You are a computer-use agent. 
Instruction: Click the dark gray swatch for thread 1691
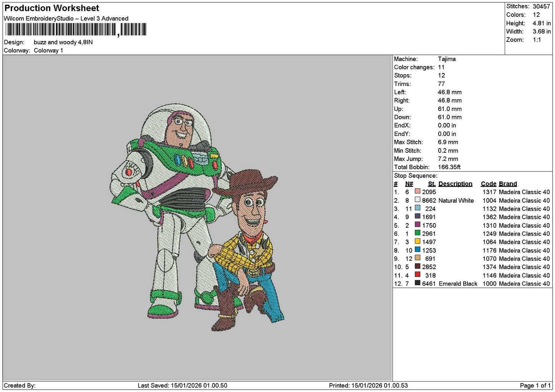click(417, 216)
